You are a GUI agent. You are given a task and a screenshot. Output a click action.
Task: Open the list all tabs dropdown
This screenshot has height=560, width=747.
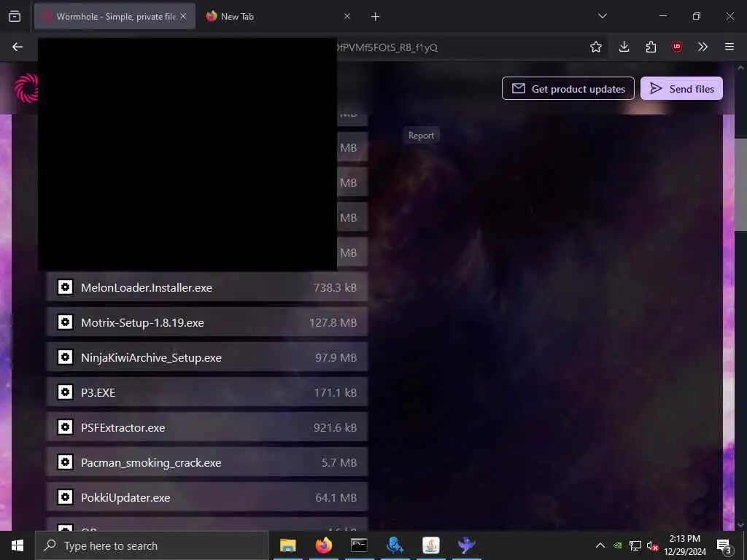click(603, 16)
